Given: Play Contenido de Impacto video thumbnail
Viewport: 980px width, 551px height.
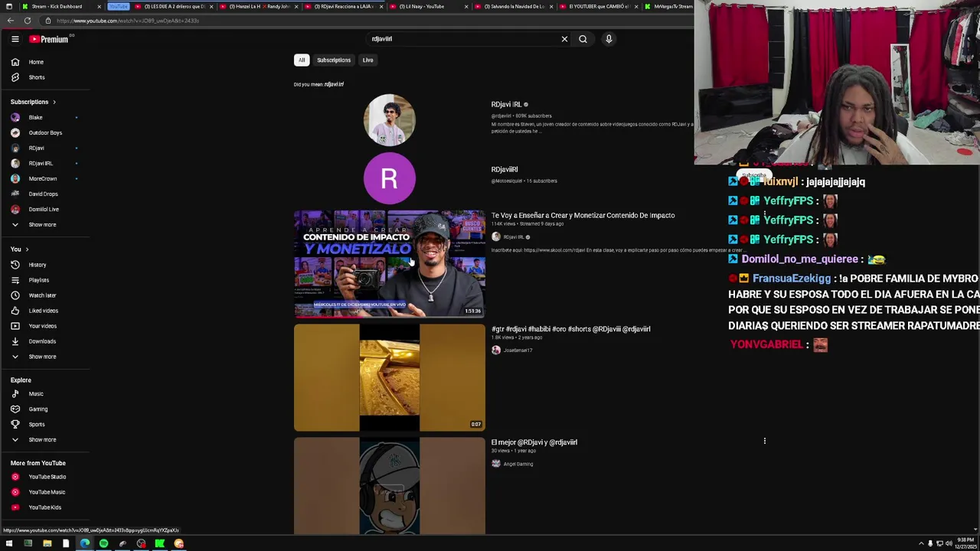Looking at the screenshot, I should tap(390, 263).
